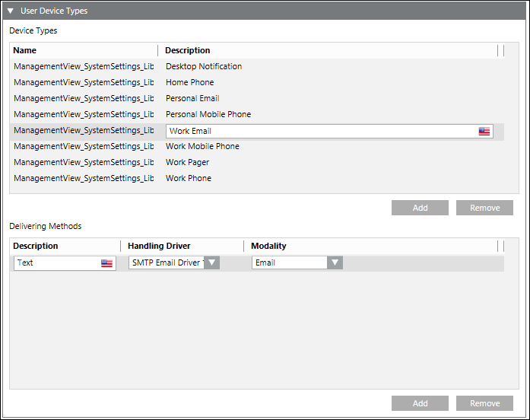Click the flag icon in Work Email field
Viewport: 530px width, 420px height.
click(x=484, y=132)
